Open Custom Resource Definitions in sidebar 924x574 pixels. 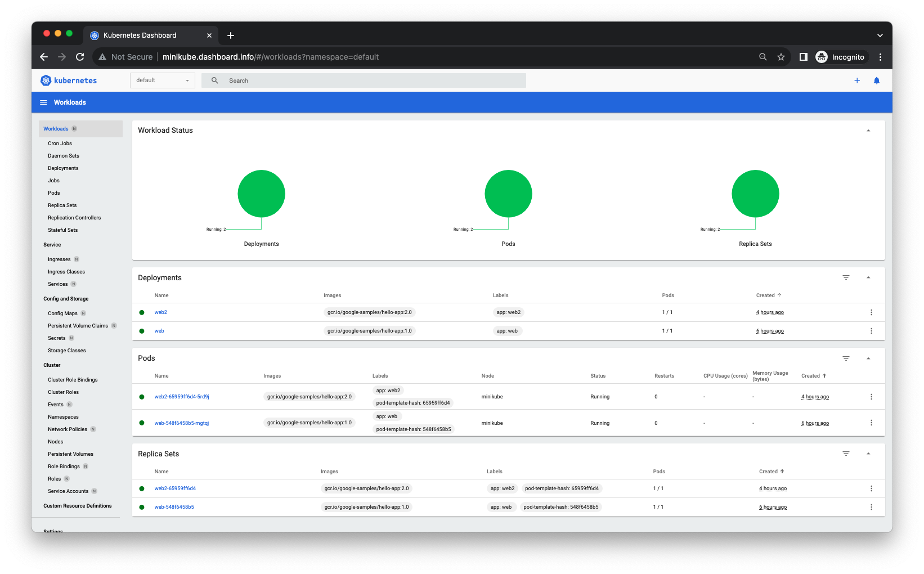pos(78,506)
